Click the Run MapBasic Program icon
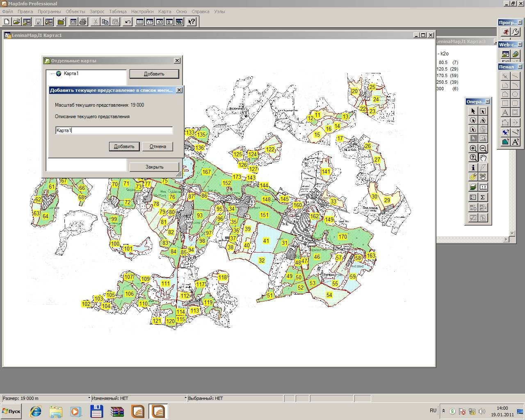This screenshot has width=525, height=420. tap(506, 32)
